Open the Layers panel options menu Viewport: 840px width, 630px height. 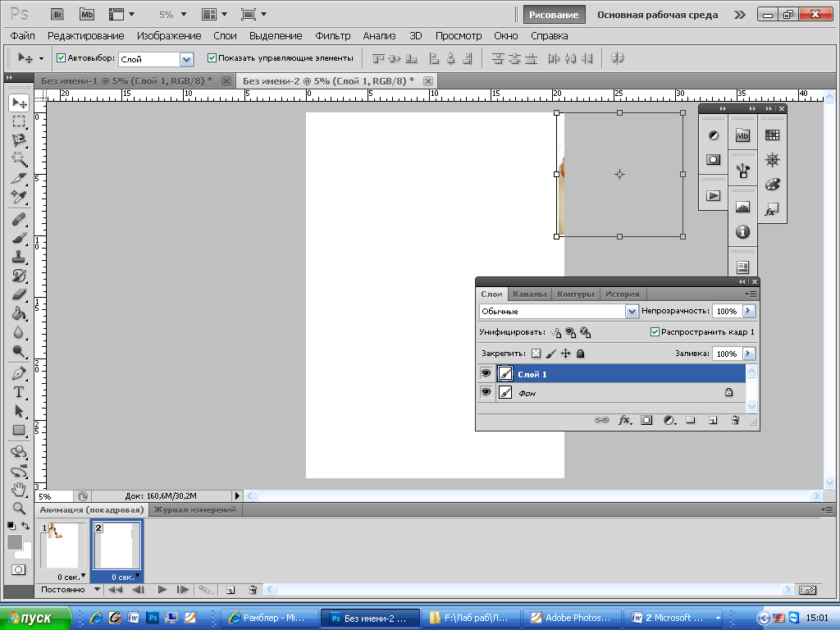click(751, 294)
